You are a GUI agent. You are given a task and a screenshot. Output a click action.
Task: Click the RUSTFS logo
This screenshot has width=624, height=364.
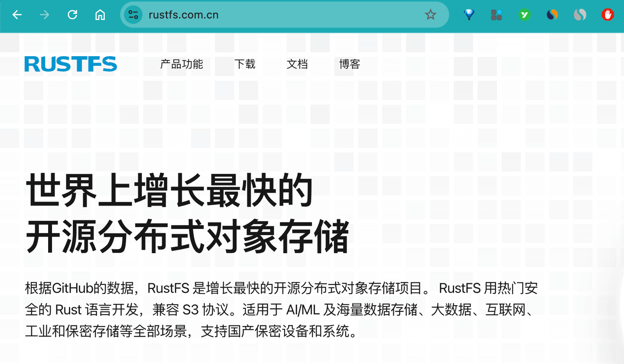tap(71, 64)
